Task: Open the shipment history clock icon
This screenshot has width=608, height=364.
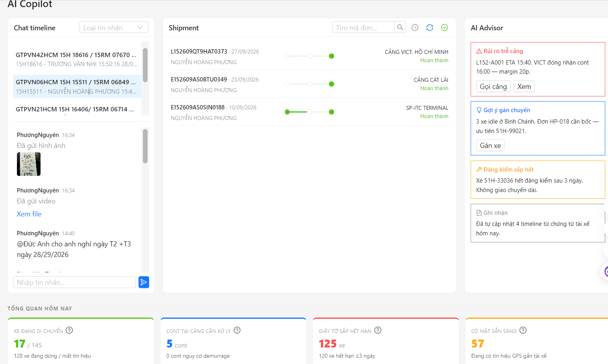Action: tap(415, 28)
